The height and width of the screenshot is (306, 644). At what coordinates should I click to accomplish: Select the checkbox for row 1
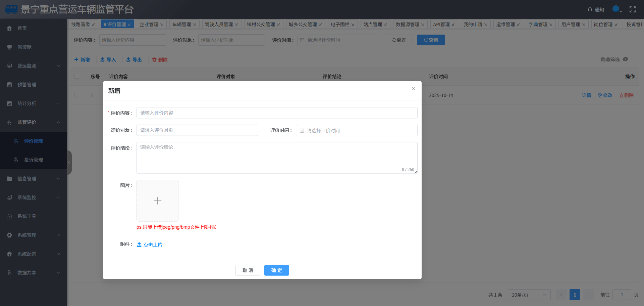(x=77, y=95)
